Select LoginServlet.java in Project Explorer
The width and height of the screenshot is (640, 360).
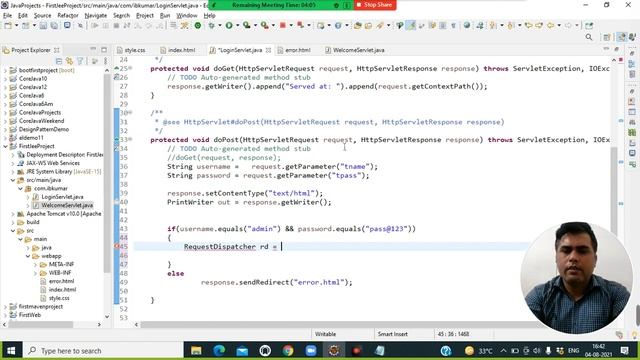tap(62, 197)
